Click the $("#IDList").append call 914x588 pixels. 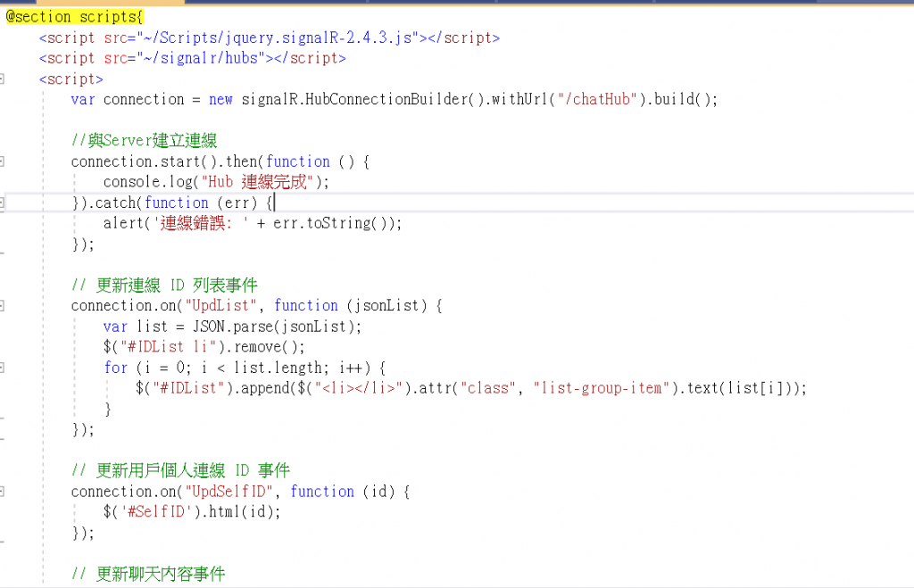[212, 388]
